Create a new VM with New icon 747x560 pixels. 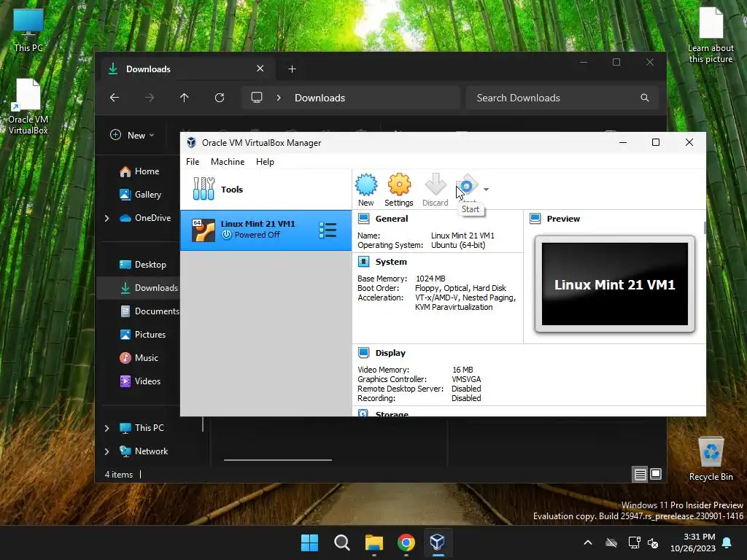[x=366, y=190]
